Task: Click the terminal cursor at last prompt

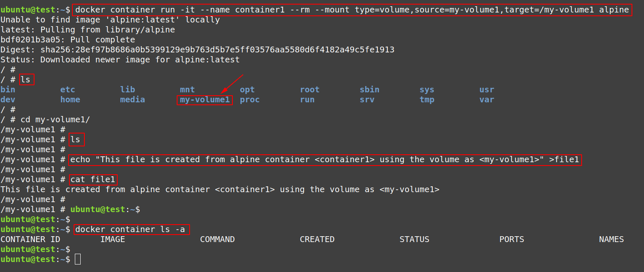Action: click(x=78, y=260)
